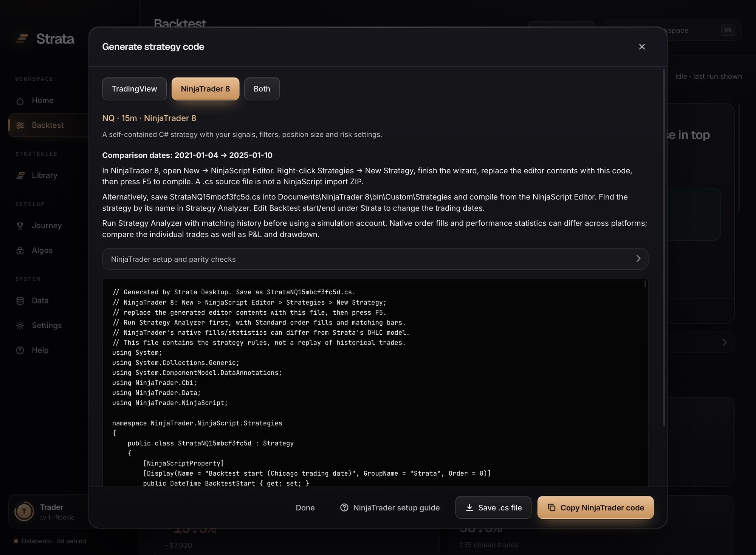Viewport: 756px width, 555px height.
Task: Select the Both tab
Action: [262, 89]
